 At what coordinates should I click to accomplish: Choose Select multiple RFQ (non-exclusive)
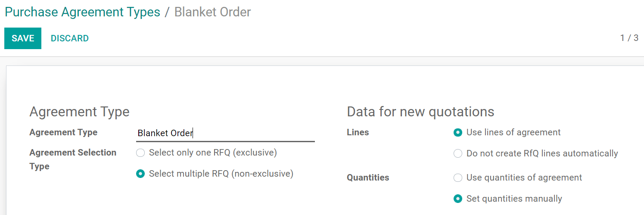tap(140, 174)
